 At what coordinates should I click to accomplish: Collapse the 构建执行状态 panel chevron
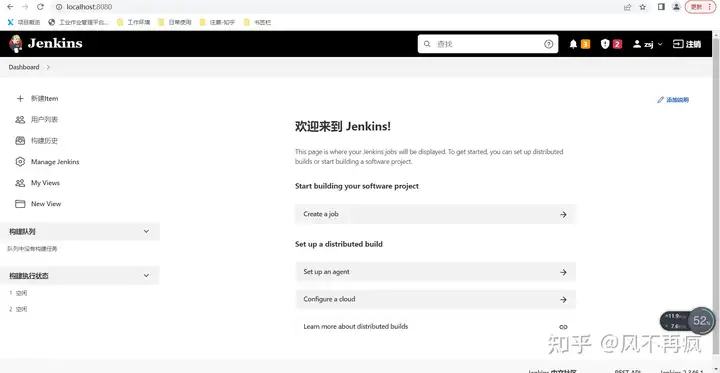point(146,275)
